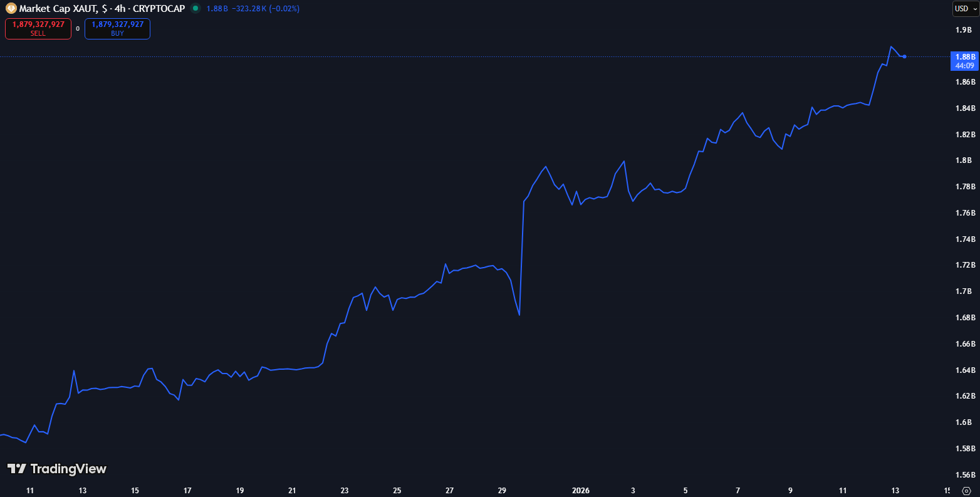Image resolution: width=980 pixels, height=497 pixels.
Task: Click the blue BUY button
Action: (x=117, y=29)
